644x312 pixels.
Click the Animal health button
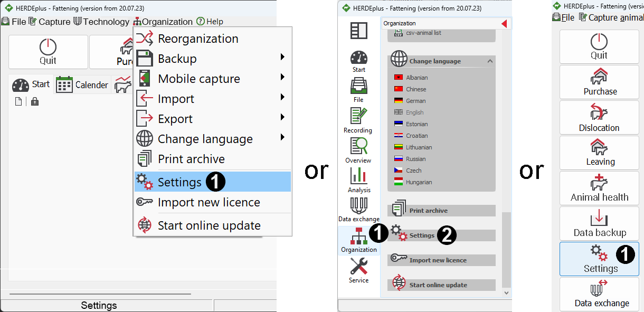(599, 188)
